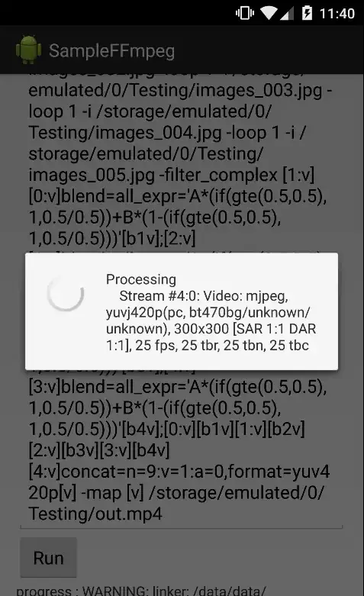Click the [3:v]blend=all_expr command line
The height and width of the screenshot is (596, 364).
coord(178,387)
